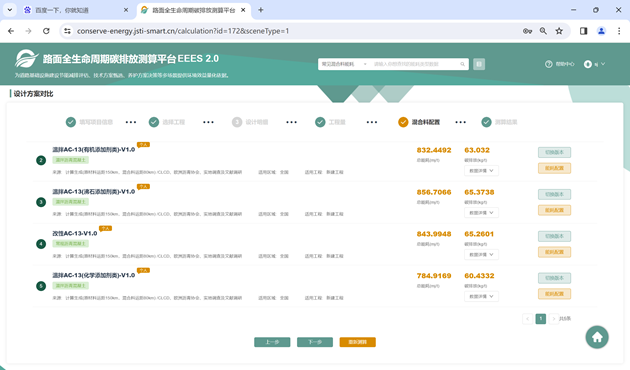Image resolution: width=630 pixels, height=370 pixels.
Task: Click the orange lower button in the 784.9169 row
Action: click(x=554, y=294)
